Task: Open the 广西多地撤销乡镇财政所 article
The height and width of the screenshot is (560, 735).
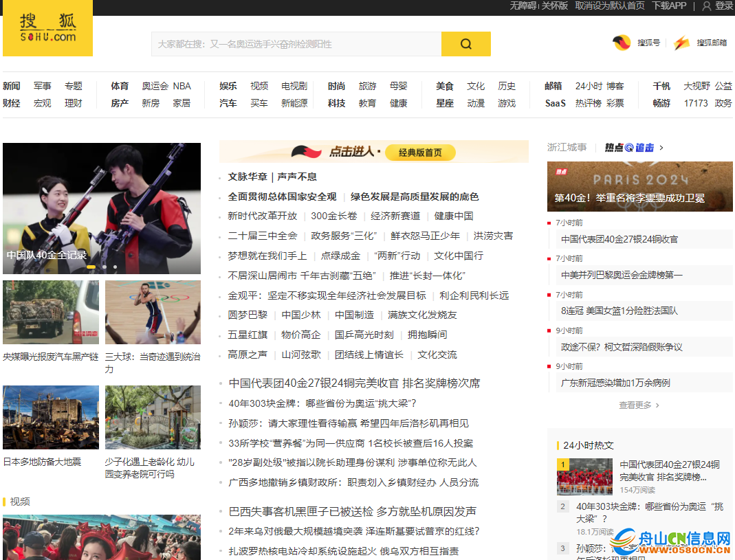Action: point(354,482)
